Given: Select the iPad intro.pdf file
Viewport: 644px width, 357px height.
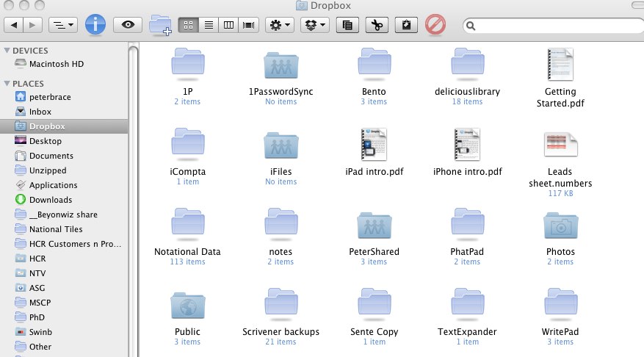Looking at the screenshot, I should [x=375, y=144].
